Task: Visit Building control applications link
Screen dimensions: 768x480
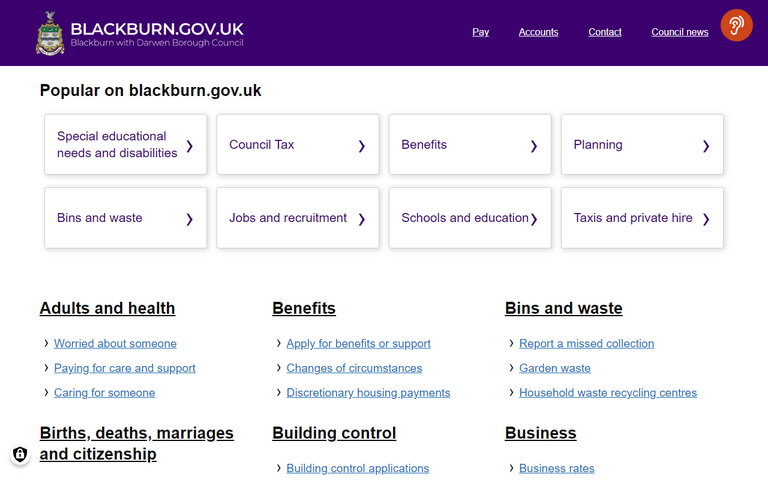Action: pos(357,468)
